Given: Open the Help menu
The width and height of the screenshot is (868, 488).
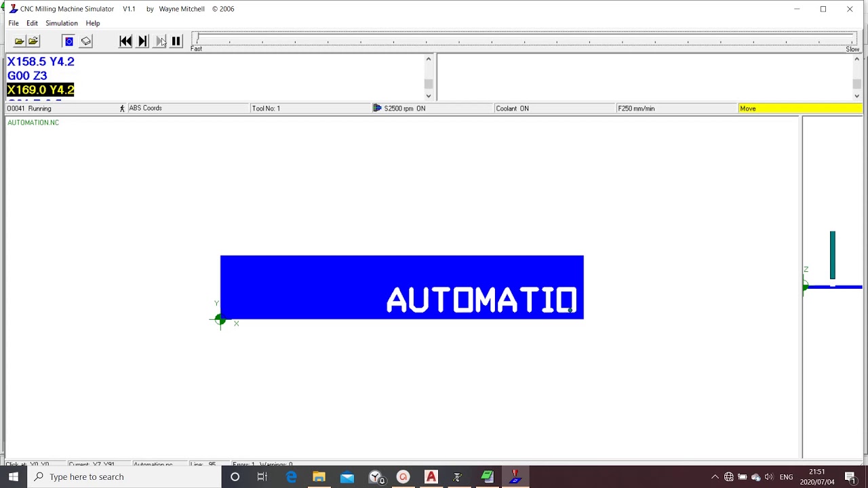Looking at the screenshot, I should click(93, 23).
